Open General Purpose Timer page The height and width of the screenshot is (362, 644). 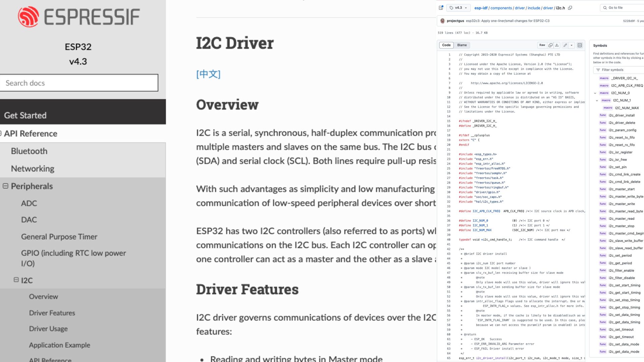click(59, 237)
